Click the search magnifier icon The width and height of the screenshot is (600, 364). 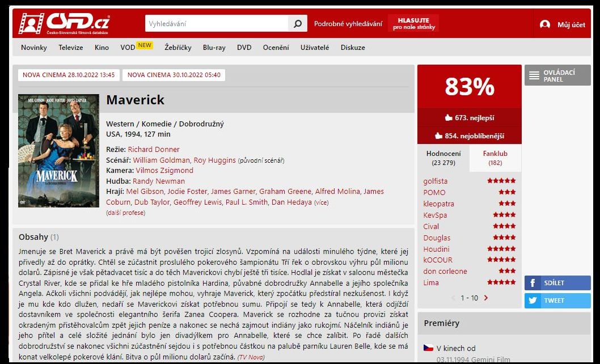297,24
